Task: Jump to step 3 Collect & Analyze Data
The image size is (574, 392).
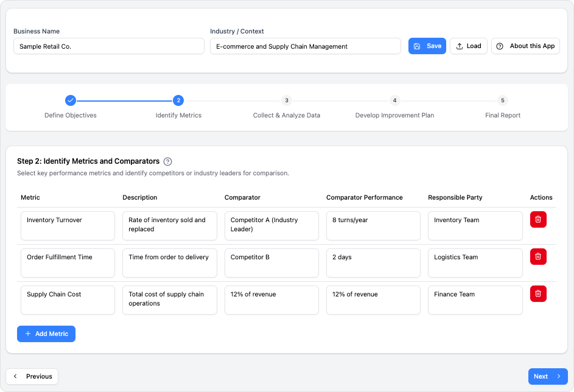Action: pyautogui.click(x=287, y=100)
